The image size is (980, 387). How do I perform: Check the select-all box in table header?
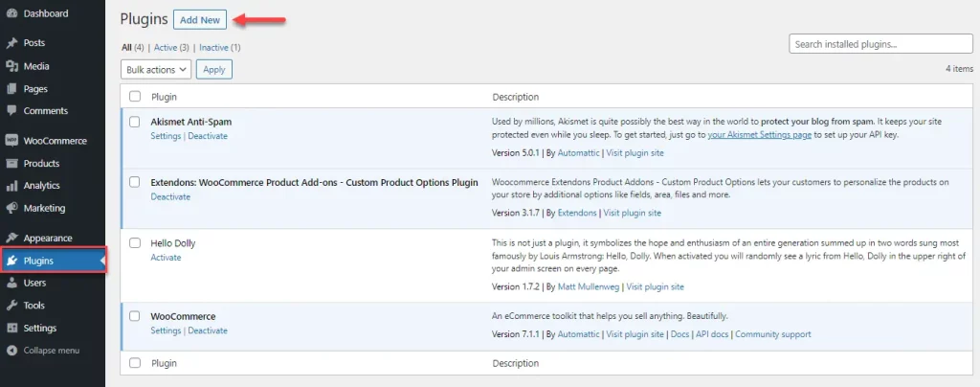135,97
